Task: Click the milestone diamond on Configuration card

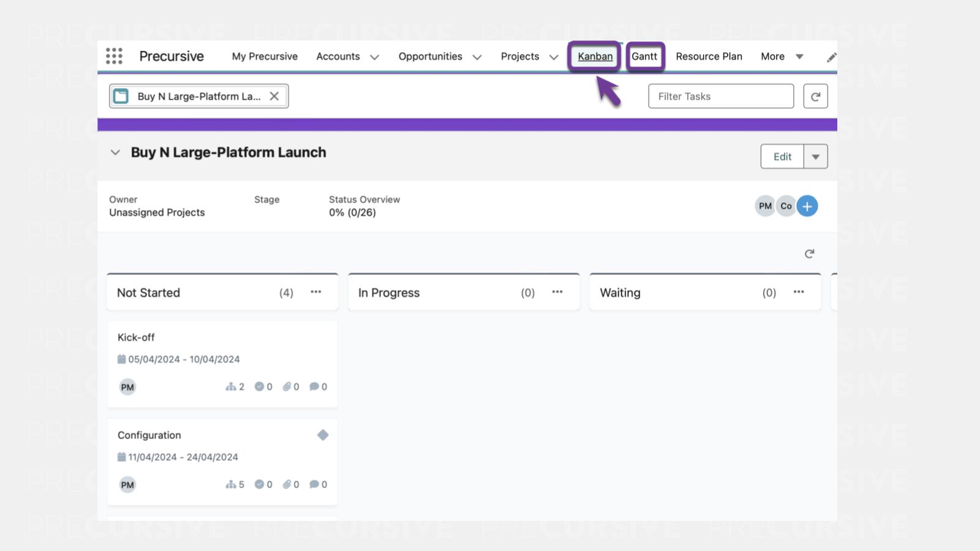Action: coord(323,435)
